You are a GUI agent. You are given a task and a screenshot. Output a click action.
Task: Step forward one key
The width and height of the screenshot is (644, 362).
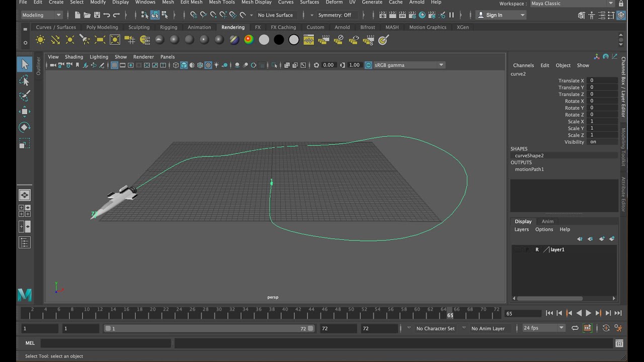pos(598,313)
